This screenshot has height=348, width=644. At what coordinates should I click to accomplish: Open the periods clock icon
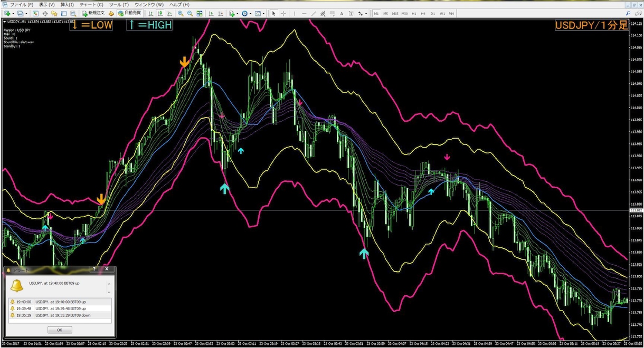pyautogui.click(x=245, y=13)
